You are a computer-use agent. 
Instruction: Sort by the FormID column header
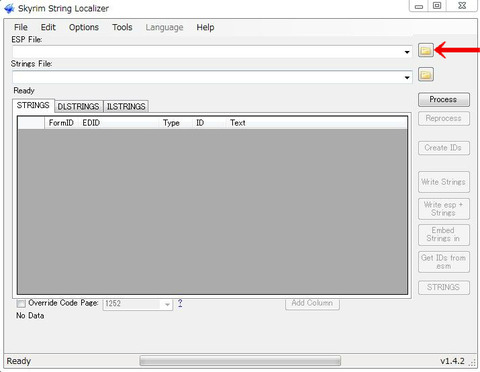61,123
